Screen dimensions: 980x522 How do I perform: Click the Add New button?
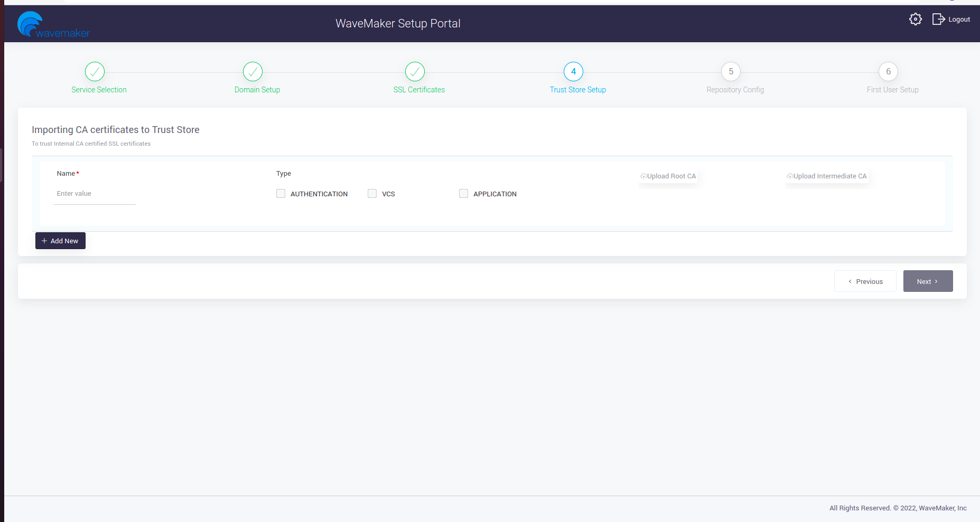coord(60,241)
